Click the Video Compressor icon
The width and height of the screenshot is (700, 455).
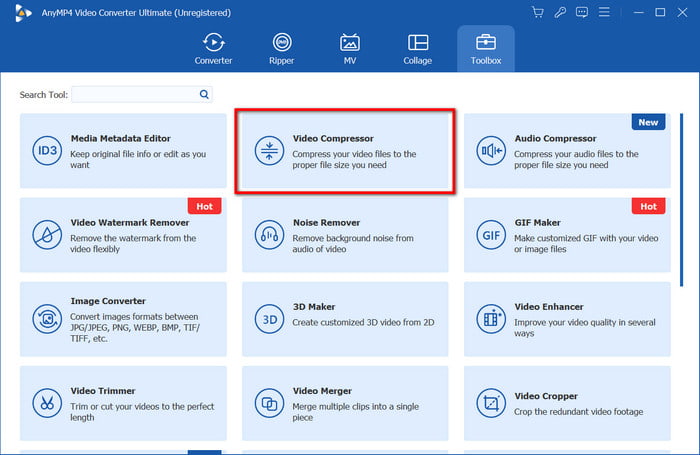click(269, 150)
